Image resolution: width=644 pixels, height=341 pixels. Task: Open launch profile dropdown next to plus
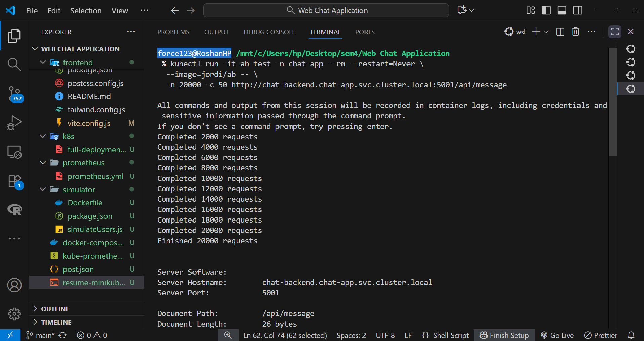pos(546,32)
